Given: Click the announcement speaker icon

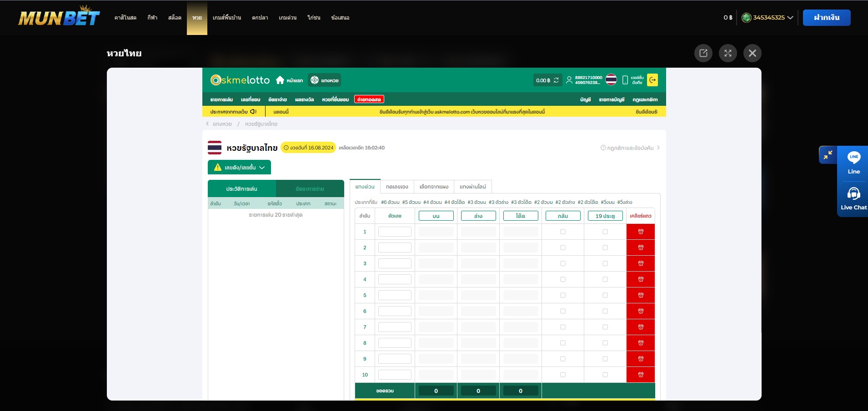Looking at the screenshot, I should point(253,111).
